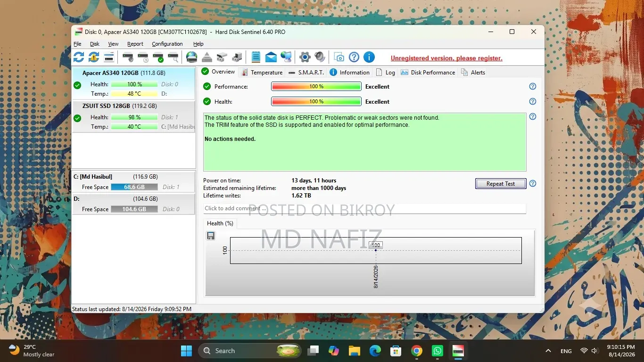
Task: Click the gray eject triangle toolbar icon
Action: click(x=206, y=58)
